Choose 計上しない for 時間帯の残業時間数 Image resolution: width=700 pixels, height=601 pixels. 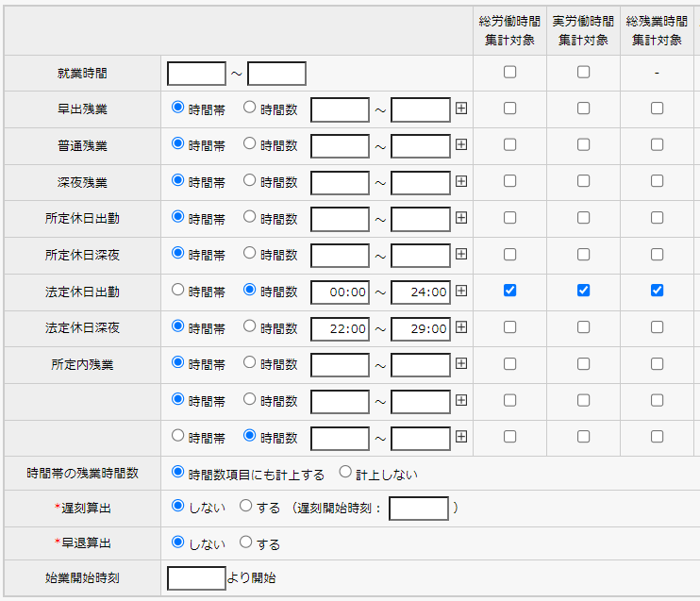pos(345,473)
